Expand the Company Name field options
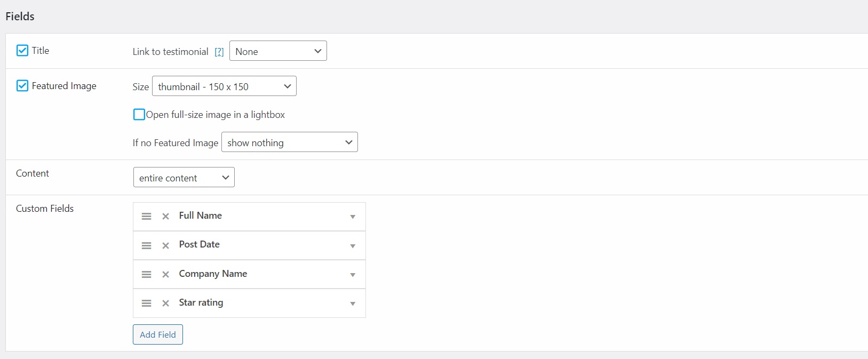The width and height of the screenshot is (868, 359). [353, 275]
